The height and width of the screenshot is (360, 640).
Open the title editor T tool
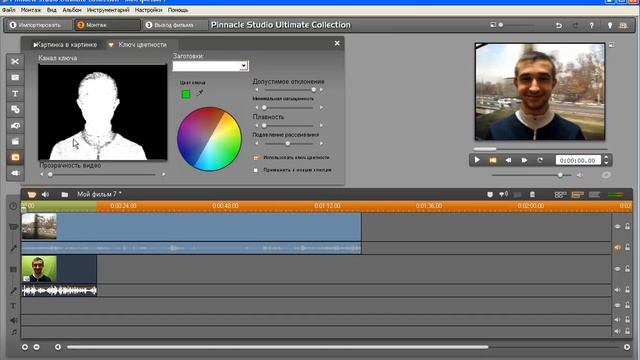[x=15, y=93]
